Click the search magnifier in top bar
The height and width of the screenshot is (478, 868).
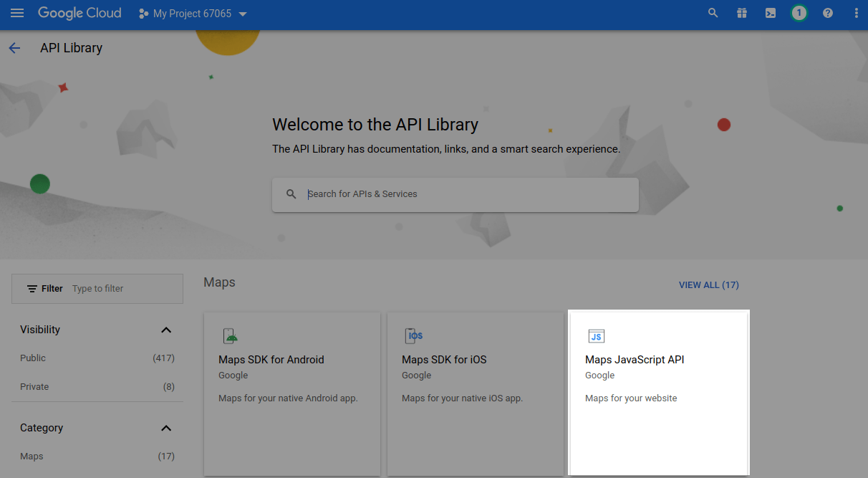(713, 13)
